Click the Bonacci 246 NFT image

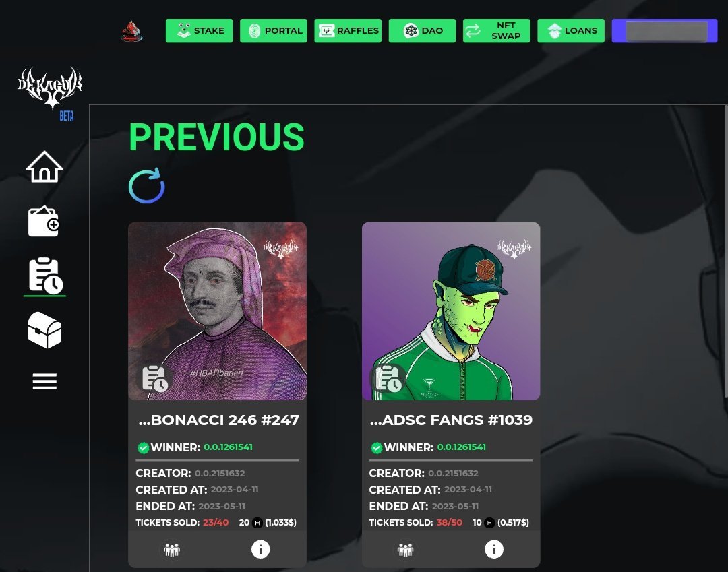pos(217,311)
